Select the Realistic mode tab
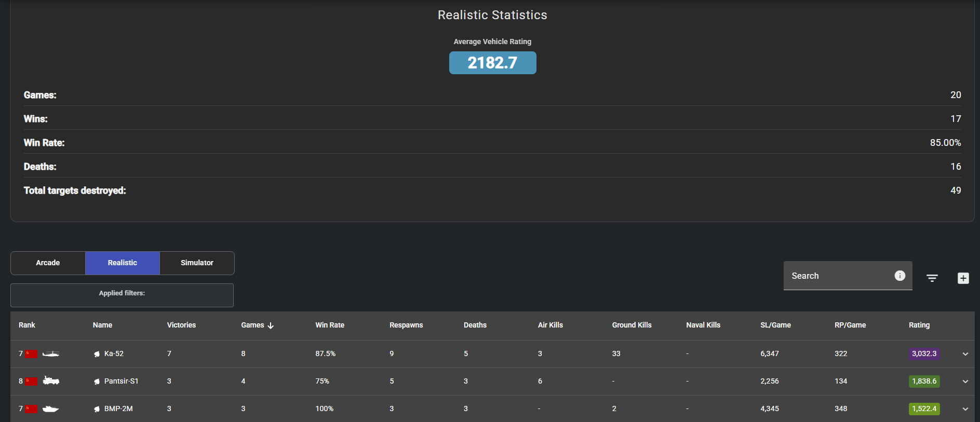980x422 pixels. (x=123, y=263)
